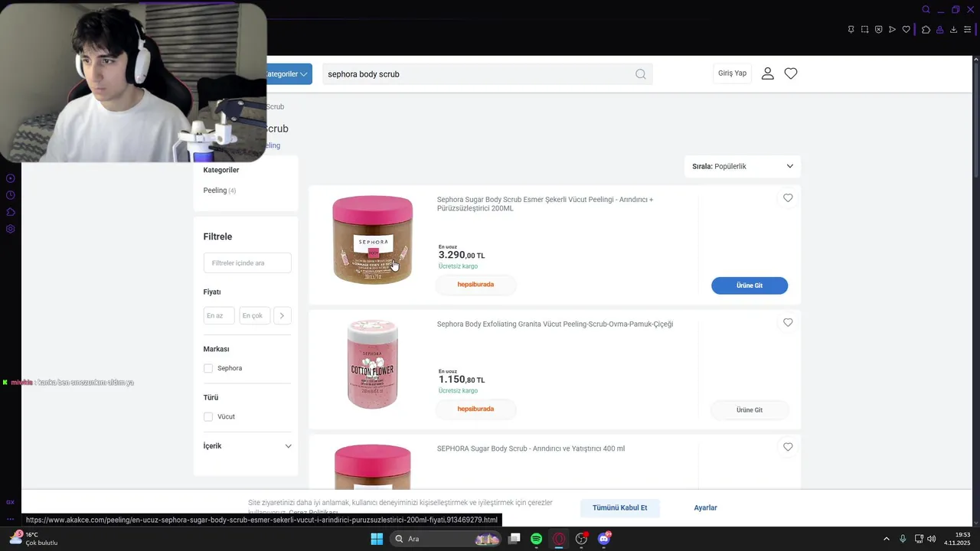Viewport: 980px width, 551px height.
Task: Click the search magnifier in search box
Action: [641, 74]
